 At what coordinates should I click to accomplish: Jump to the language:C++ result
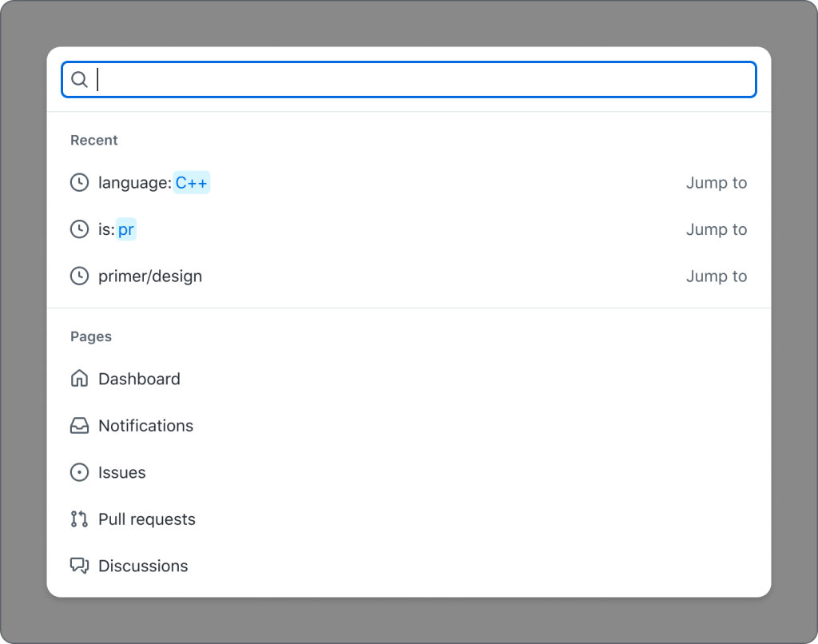coord(716,183)
